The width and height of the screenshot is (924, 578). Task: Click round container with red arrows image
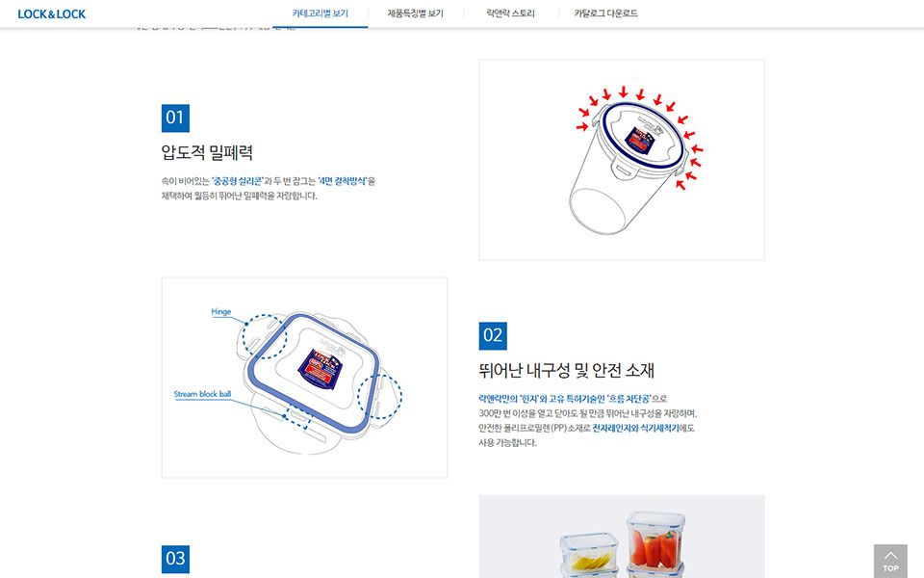622,160
